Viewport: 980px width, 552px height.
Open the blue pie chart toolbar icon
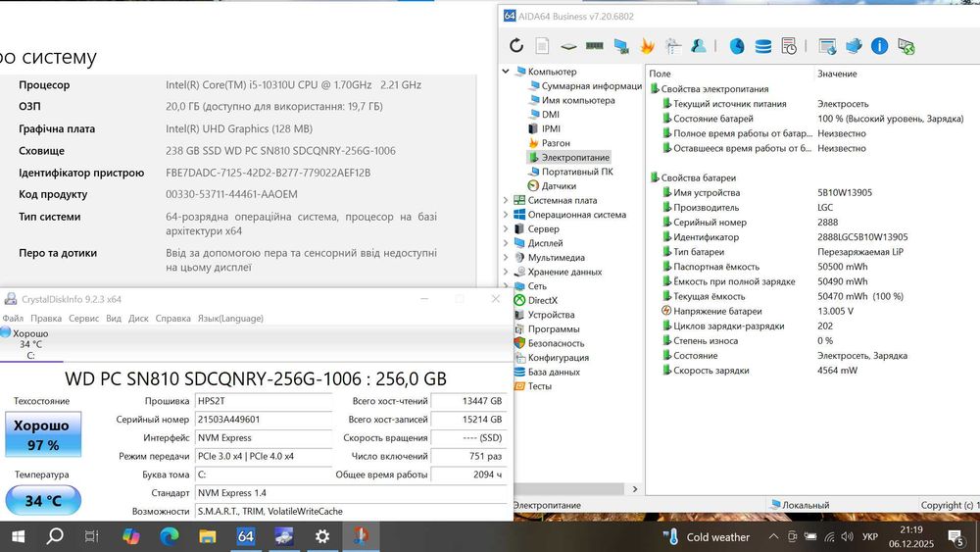tap(737, 46)
